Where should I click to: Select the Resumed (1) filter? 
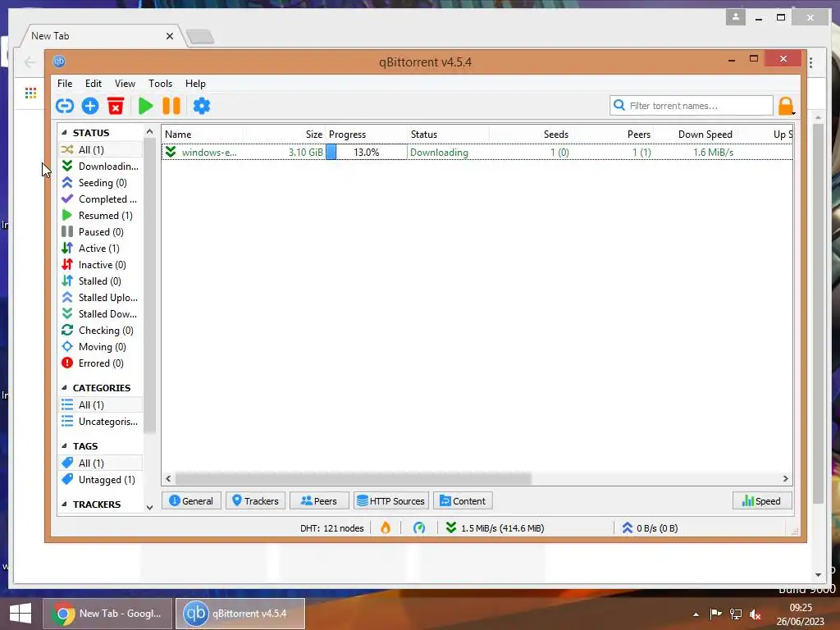click(x=100, y=216)
